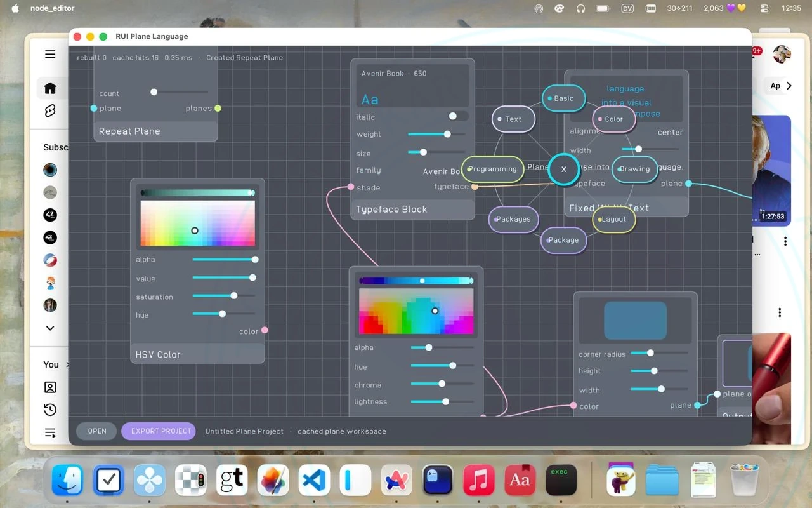Click the color input port of rectangle node

573,405
